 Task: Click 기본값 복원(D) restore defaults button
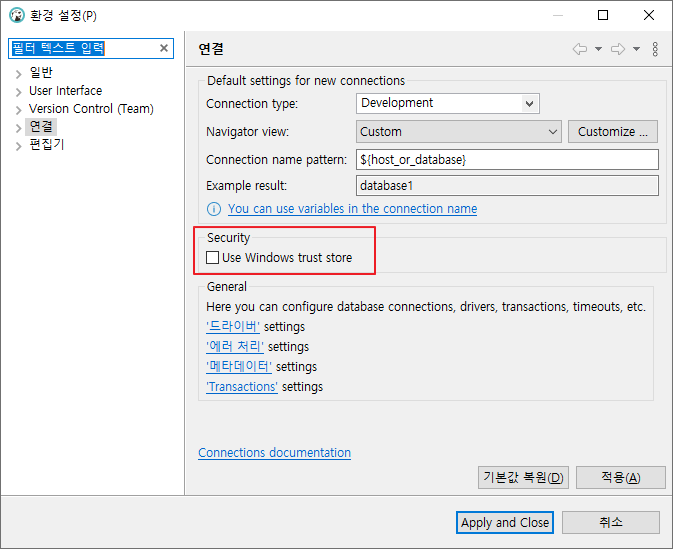tap(523, 477)
